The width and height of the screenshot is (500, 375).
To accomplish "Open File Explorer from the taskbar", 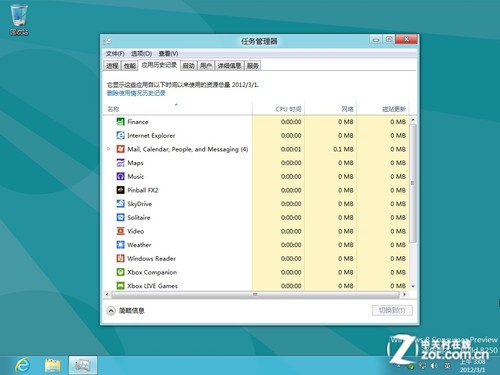I will click(x=53, y=365).
